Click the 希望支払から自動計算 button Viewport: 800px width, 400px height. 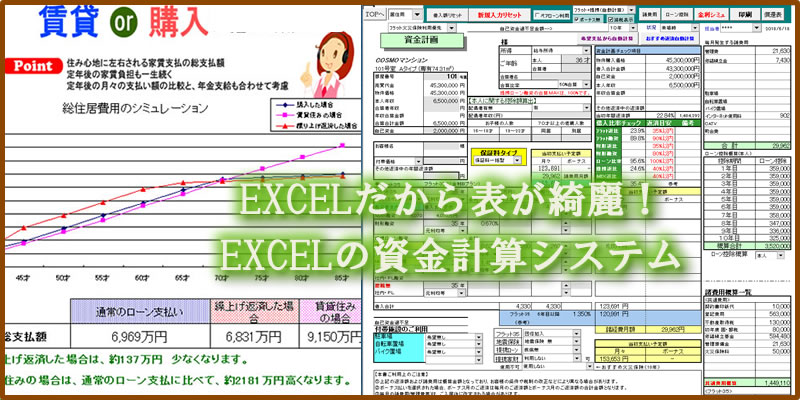609,38
